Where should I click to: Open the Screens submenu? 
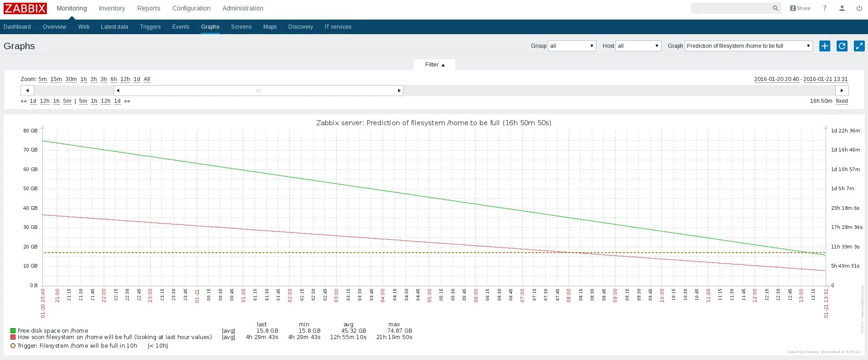click(x=241, y=27)
